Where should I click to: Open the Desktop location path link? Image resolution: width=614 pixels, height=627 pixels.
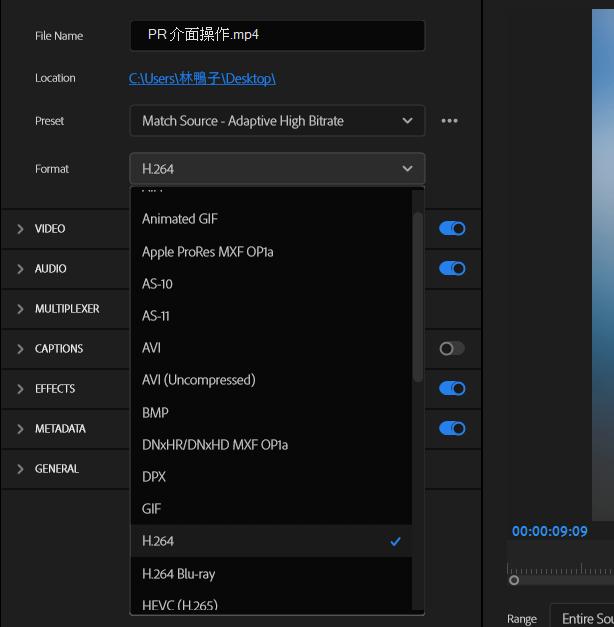[x=202, y=78]
